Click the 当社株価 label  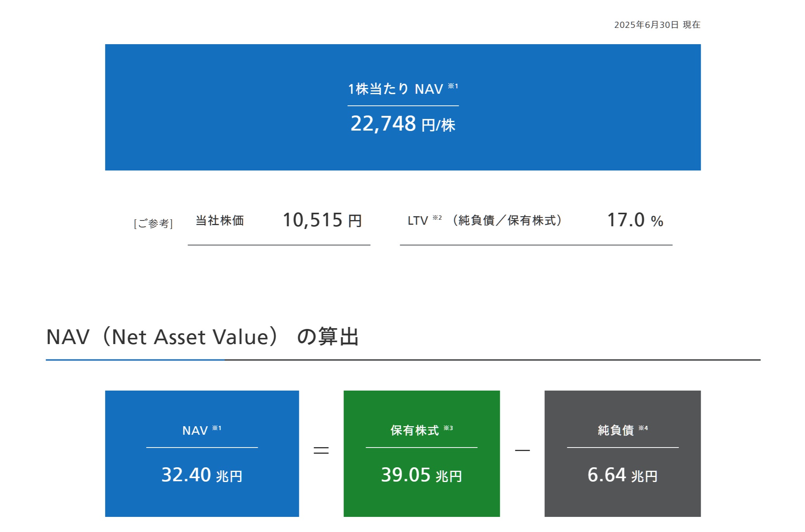[220, 220]
